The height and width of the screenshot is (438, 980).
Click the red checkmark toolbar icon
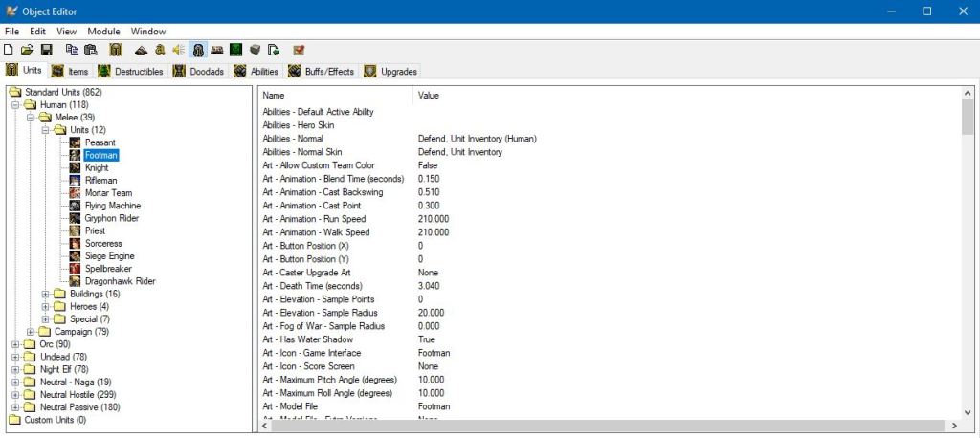tap(300, 50)
